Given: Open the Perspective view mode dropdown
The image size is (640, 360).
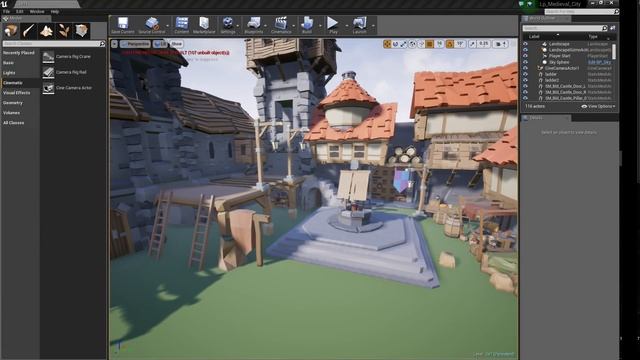Looking at the screenshot, I should (x=135, y=44).
